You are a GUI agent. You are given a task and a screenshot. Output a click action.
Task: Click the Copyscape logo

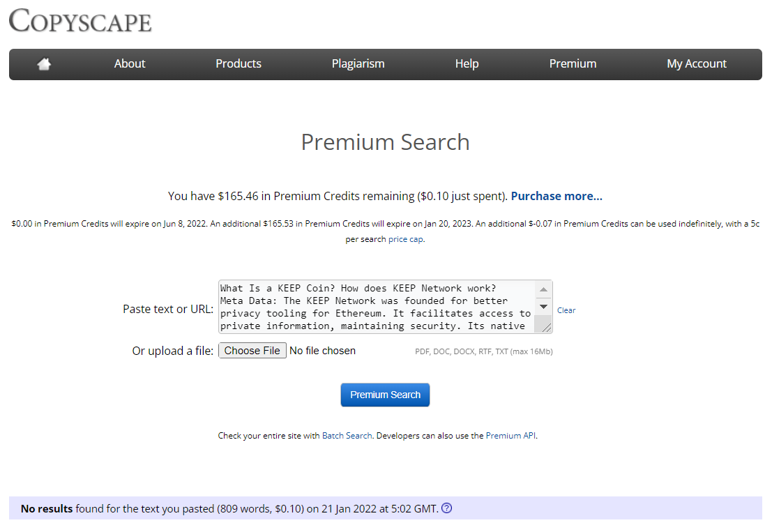pyautogui.click(x=80, y=21)
